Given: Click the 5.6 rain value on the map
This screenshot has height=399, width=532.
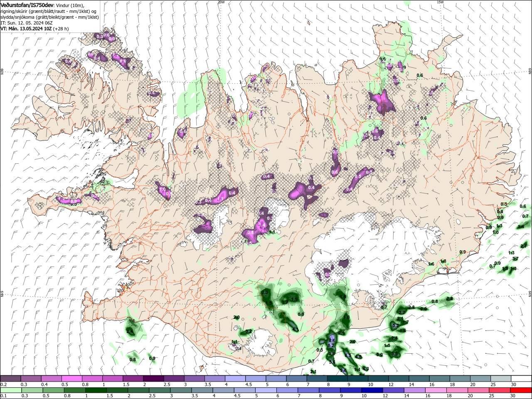Looking at the screenshot, I should [x=332, y=362].
